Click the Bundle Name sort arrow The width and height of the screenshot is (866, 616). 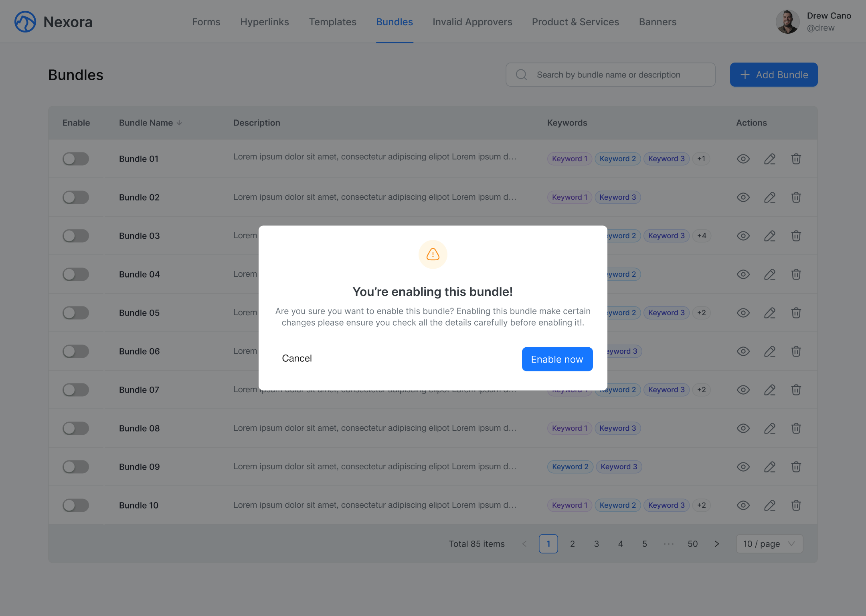[x=179, y=123]
